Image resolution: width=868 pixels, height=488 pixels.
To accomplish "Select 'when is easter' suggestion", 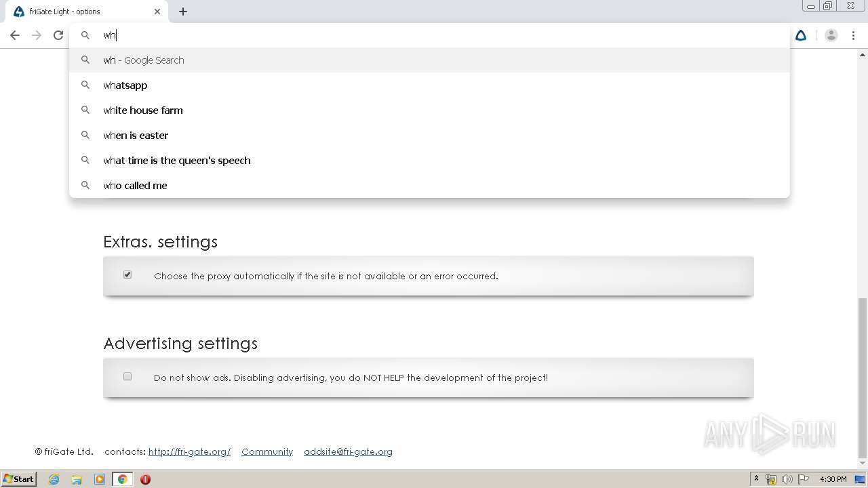I will click(x=430, y=136).
